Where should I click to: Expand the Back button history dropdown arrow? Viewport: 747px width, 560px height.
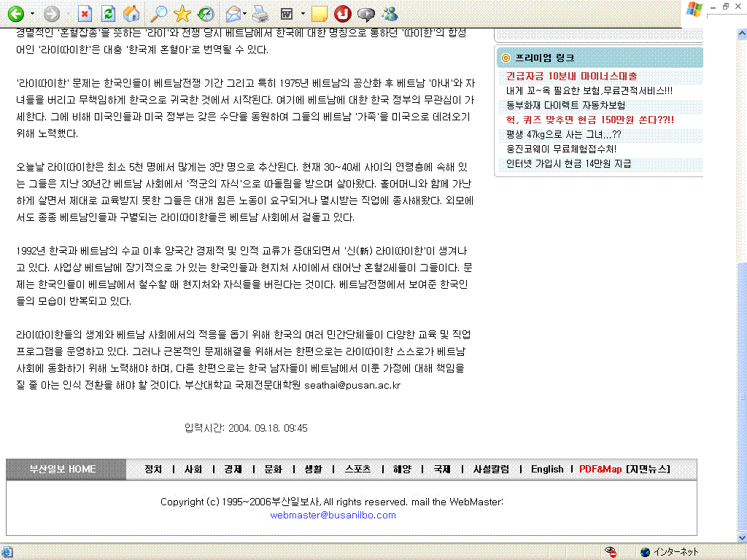coord(31,14)
